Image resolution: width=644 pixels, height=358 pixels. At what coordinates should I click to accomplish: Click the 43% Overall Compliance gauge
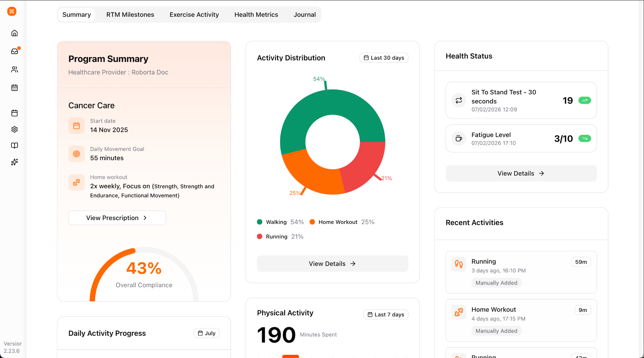point(144,274)
